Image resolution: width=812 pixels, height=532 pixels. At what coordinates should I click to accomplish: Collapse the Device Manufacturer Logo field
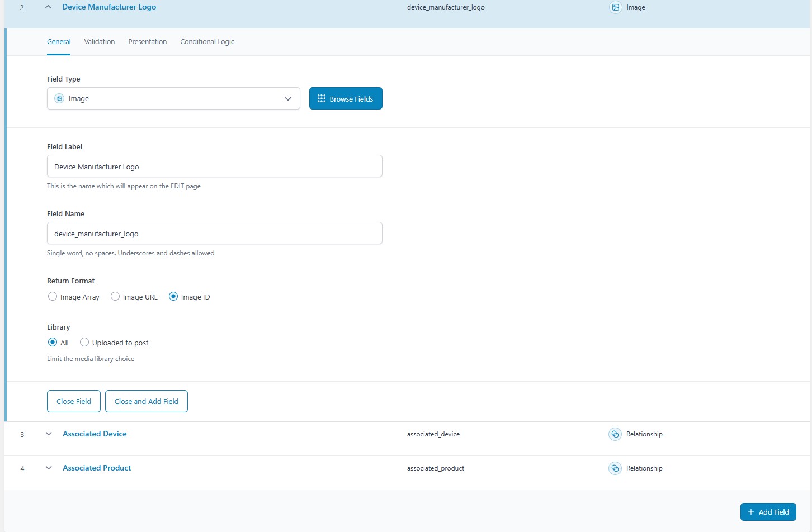click(48, 7)
